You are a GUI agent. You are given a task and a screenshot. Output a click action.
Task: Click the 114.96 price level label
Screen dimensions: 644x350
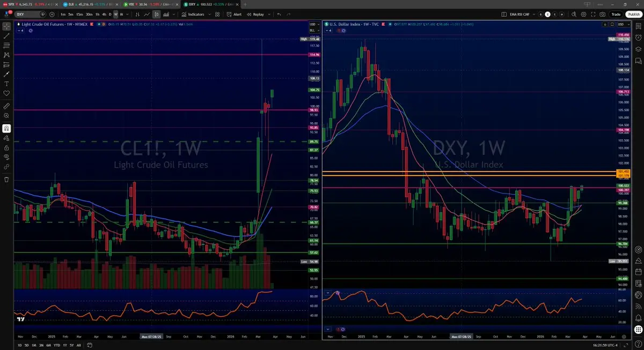314,55
